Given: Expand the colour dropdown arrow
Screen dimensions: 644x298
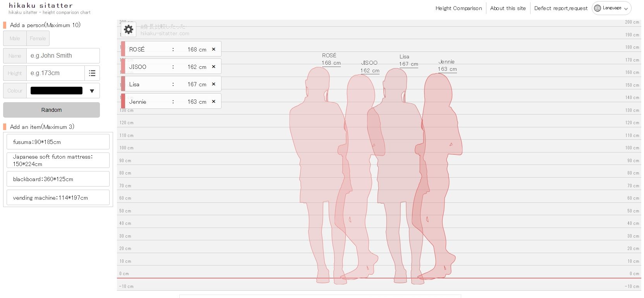Looking at the screenshot, I should 92,91.
